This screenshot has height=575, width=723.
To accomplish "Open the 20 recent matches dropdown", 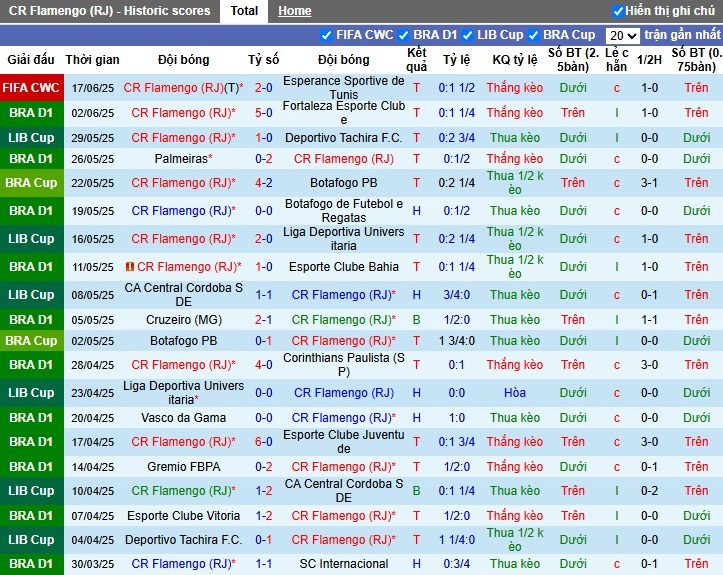I will pyautogui.click(x=622, y=36).
